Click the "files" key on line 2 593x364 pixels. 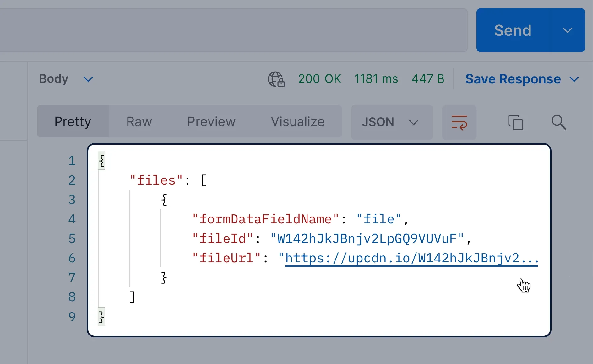pos(156,180)
